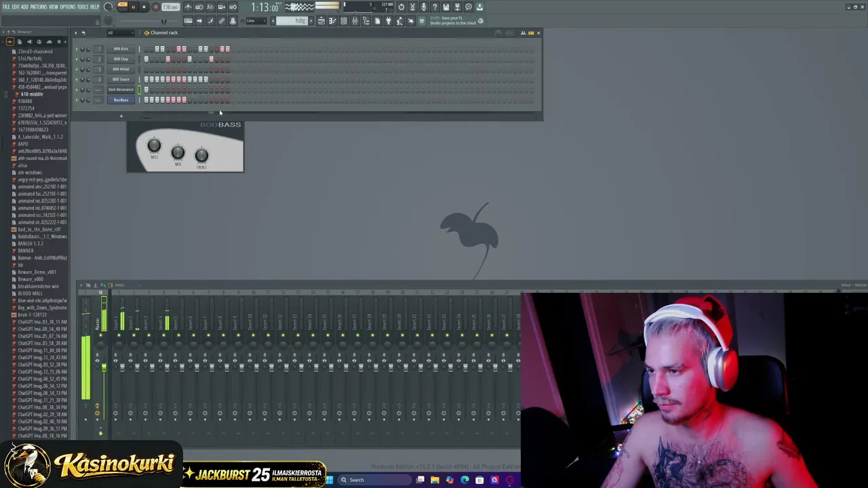Open the Piano roll view icon
The image size is (868, 488).
point(332,21)
